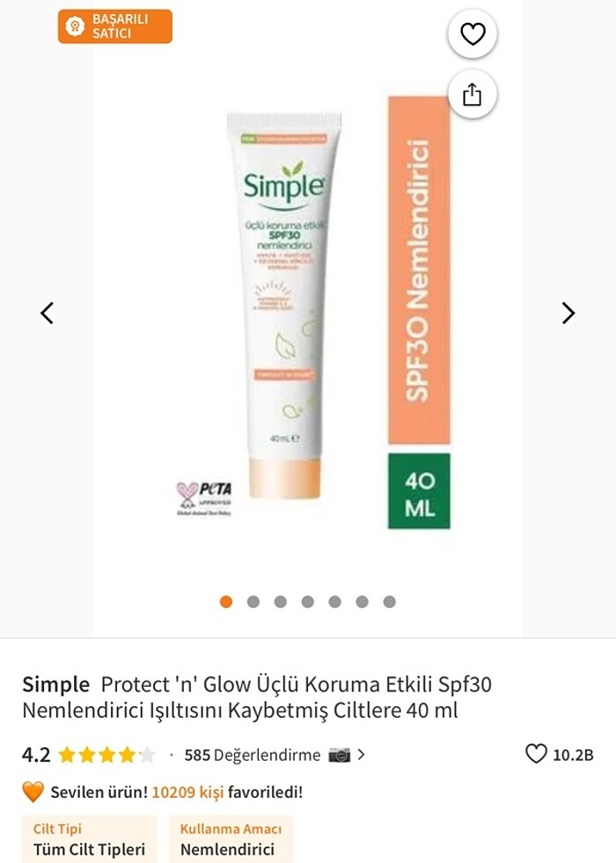Jump to last image dot indicator

tap(389, 601)
